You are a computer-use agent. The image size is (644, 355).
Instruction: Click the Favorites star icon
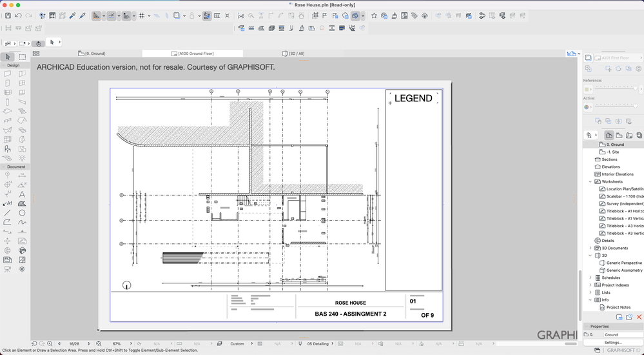coord(374,15)
